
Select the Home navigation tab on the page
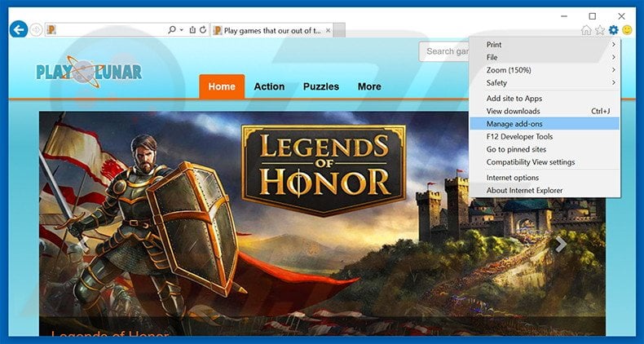pos(222,86)
